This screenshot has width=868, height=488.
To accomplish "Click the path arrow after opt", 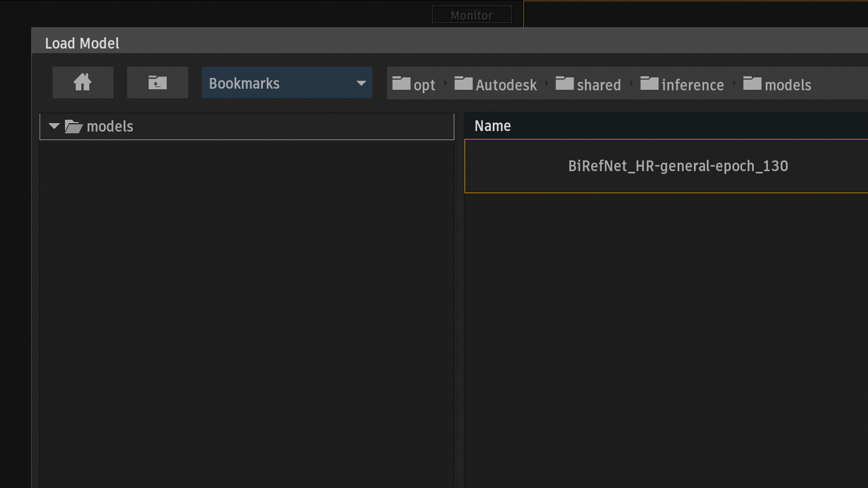I will coord(445,84).
